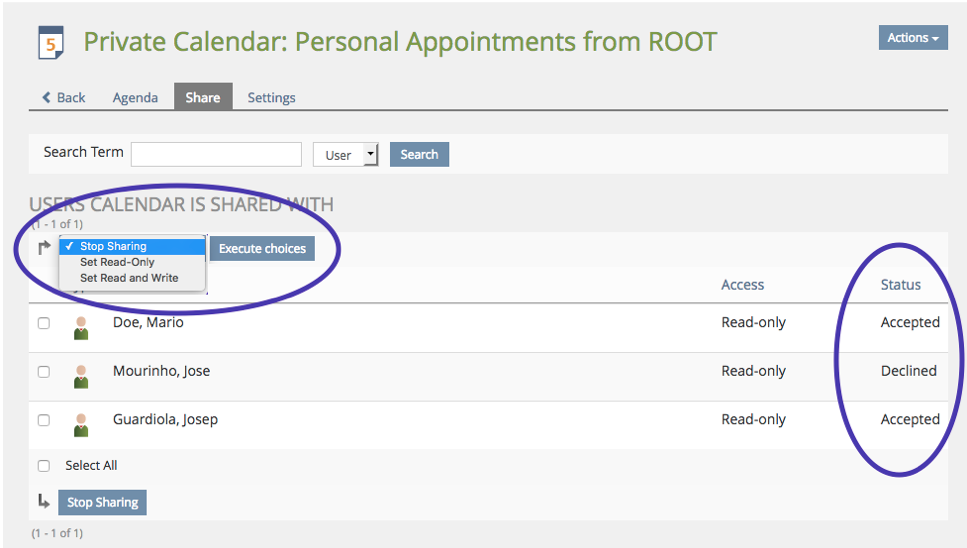Click the top bulk-action arrow icon

click(x=44, y=248)
